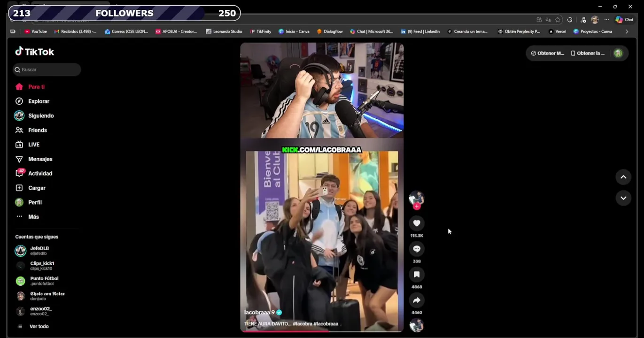Open Chat Microsoft 365 bookmark
This screenshot has height=338, width=644.
pyautogui.click(x=372, y=31)
